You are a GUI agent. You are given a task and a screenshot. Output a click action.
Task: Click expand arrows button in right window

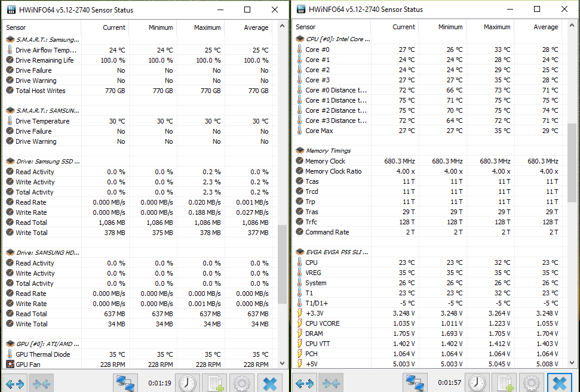coord(305,384)
